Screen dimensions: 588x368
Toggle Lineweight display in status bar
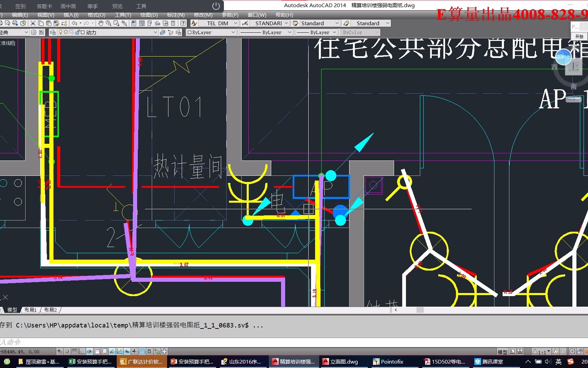tap(134, 351)
